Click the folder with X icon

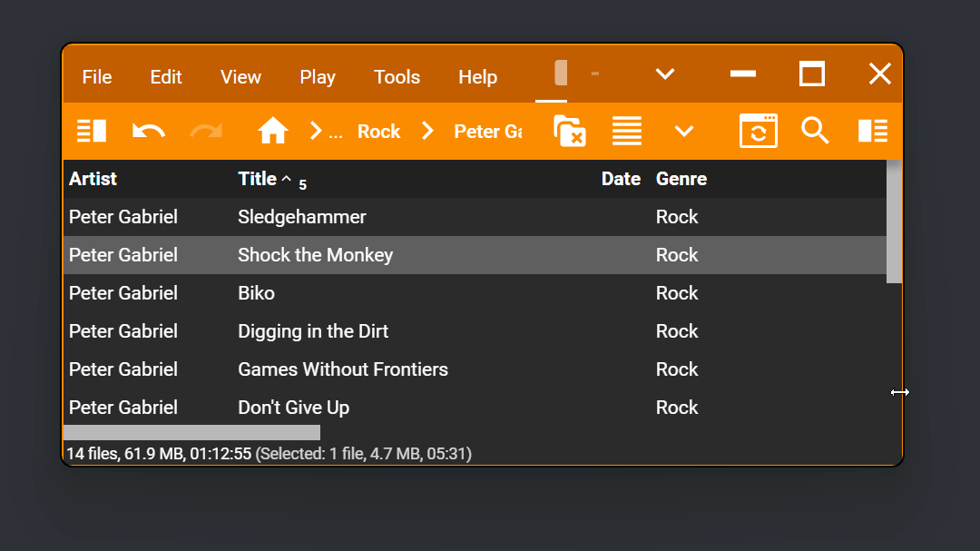tap(569, 132)
